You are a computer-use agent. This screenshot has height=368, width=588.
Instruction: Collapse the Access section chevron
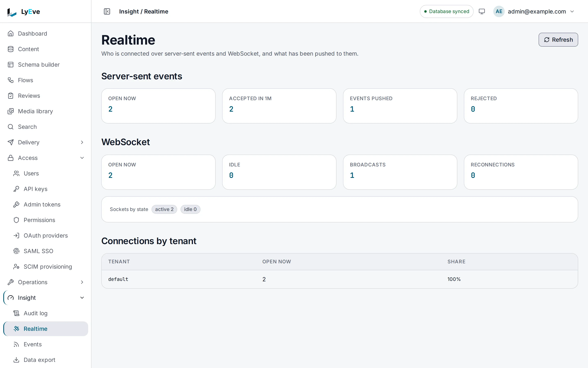tap(82, 158)
